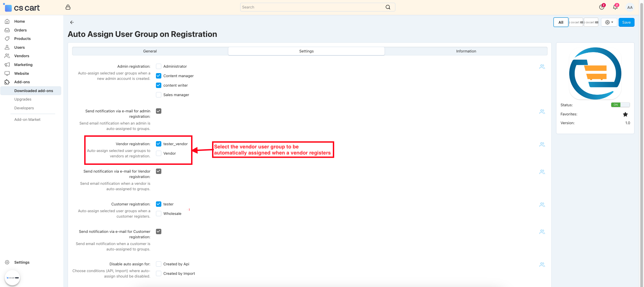Click the user-group icon beside Customer registration
Image resolution: width=644 pixels, height=287 pixels.
pos(542,205)
